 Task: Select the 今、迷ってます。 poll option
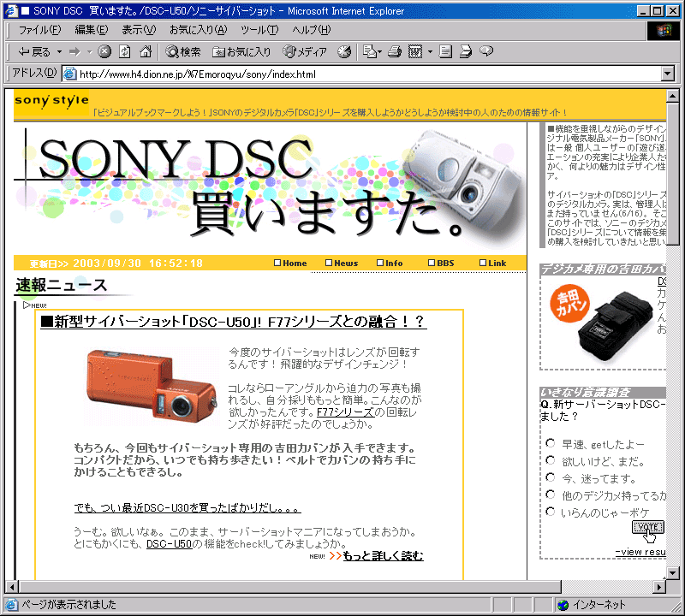[x=551, y=477]
